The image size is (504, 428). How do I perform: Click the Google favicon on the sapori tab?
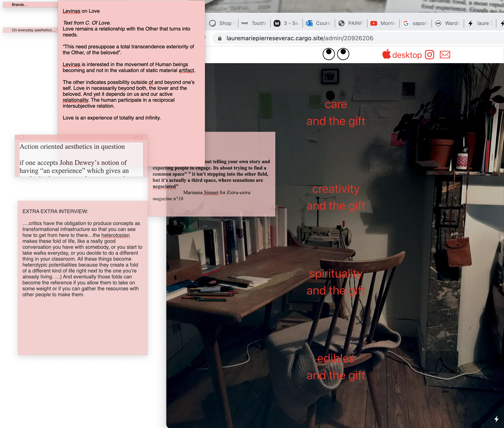pos(406,23)
